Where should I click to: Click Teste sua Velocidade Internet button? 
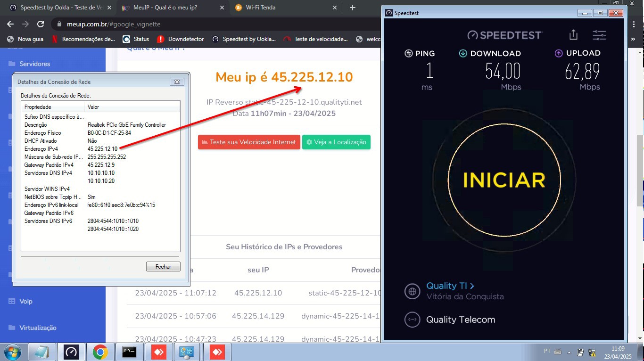pos(249,142)
